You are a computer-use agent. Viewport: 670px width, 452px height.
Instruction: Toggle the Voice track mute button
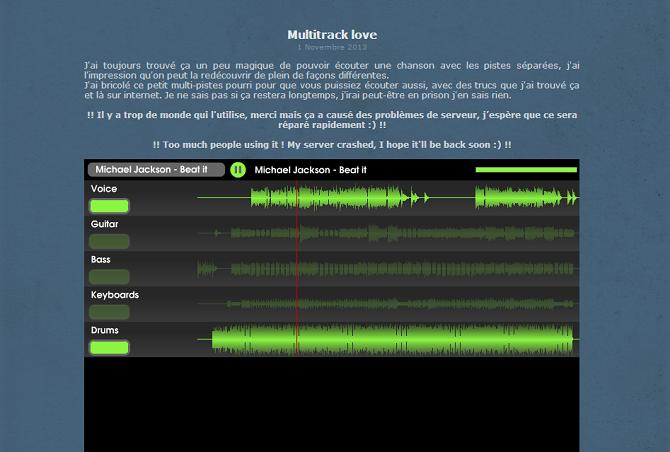[109, 206]
